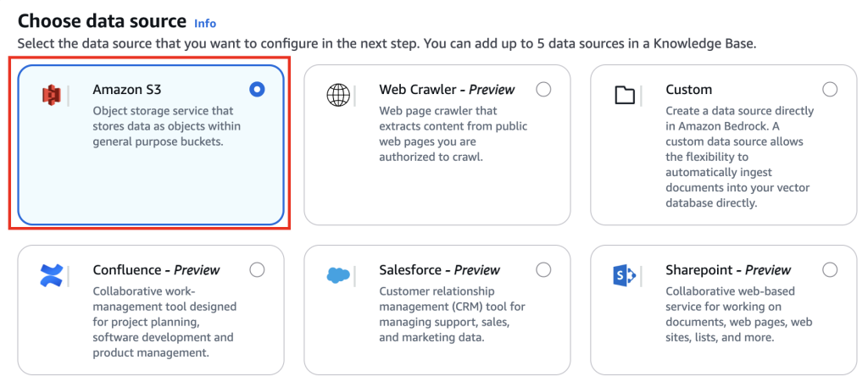Click the Web Crawler globe icon
868x382 pixels.
point(337,95)
